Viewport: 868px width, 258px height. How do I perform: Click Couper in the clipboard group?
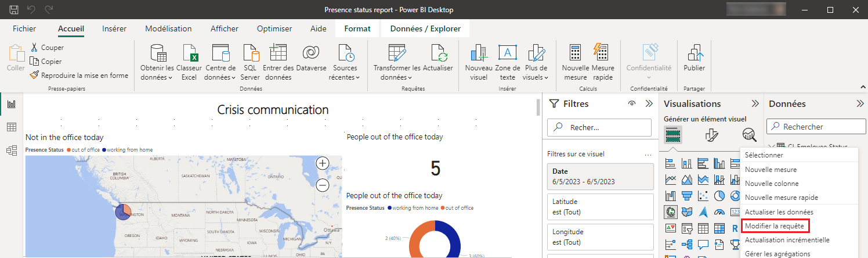(x=46, y=48)
